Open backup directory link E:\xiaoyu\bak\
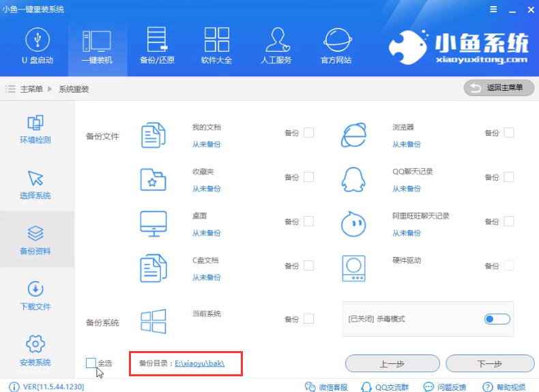Viewport: 539px width, 392px height. 200,363
